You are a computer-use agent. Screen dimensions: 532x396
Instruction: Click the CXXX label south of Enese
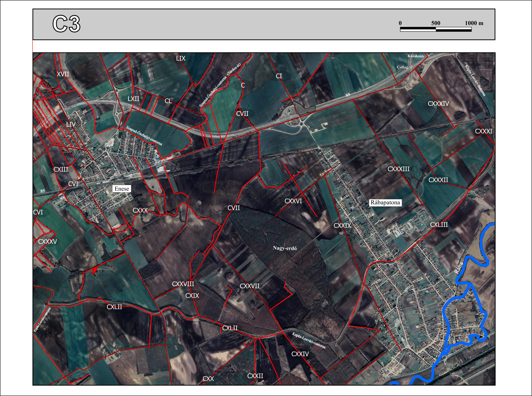(140, 210)
